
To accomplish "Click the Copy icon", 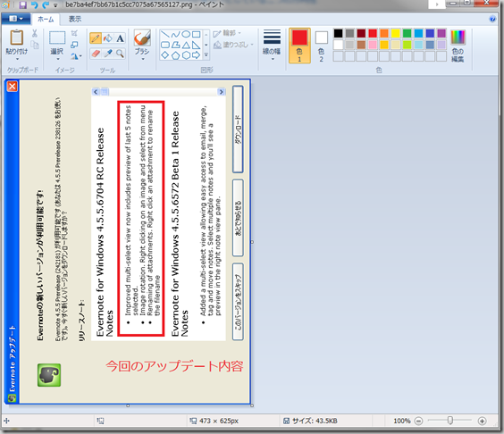I will tap(34, 45).
